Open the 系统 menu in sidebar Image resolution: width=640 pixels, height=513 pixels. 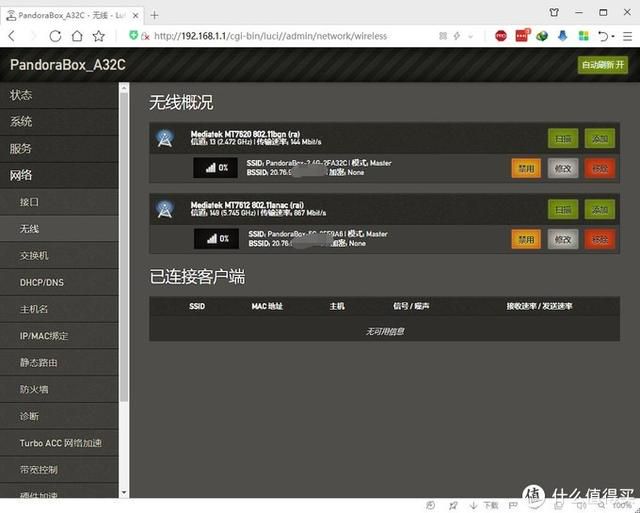59,122
